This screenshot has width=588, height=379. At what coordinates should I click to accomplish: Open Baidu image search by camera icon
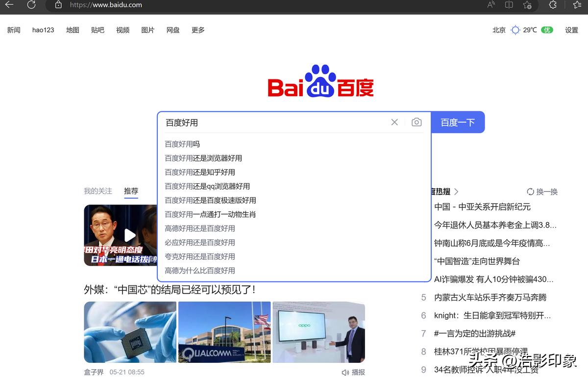[x=416, y=122]
